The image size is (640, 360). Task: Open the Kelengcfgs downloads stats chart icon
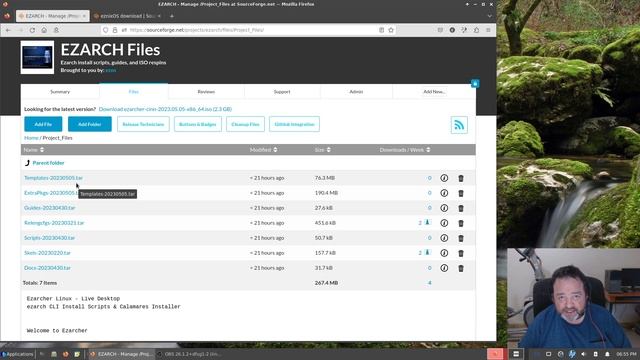click(427, 222)
